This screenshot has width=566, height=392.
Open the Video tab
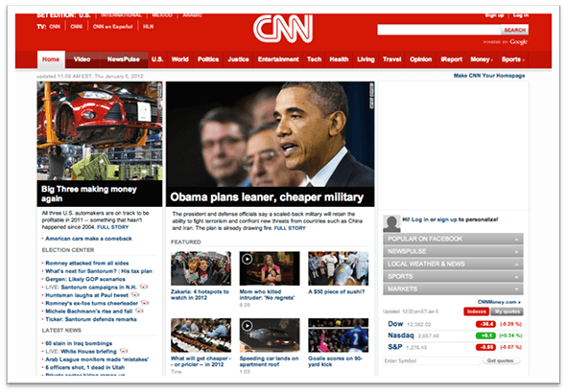(x=82, y=59)
